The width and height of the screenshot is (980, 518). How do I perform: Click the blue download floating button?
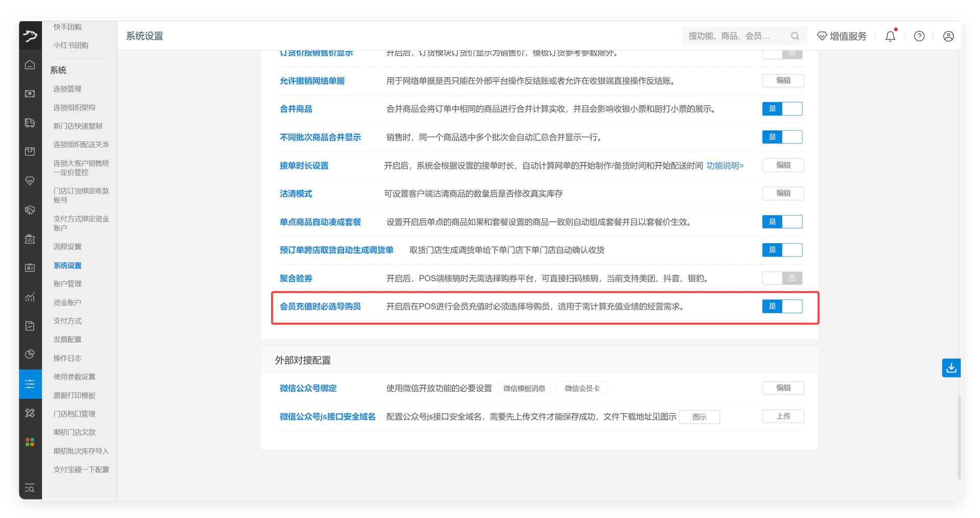tap(951, 368)
